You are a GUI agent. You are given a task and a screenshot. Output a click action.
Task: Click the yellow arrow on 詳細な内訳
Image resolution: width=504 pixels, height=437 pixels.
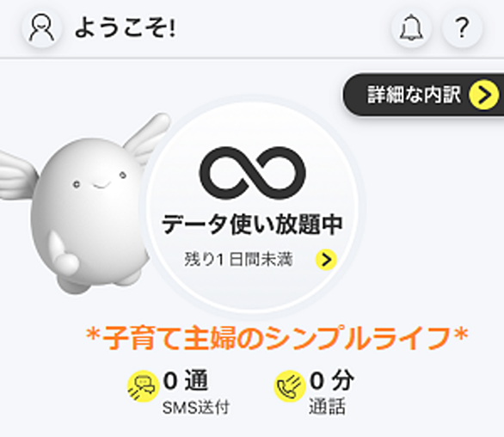click(483, 95)
